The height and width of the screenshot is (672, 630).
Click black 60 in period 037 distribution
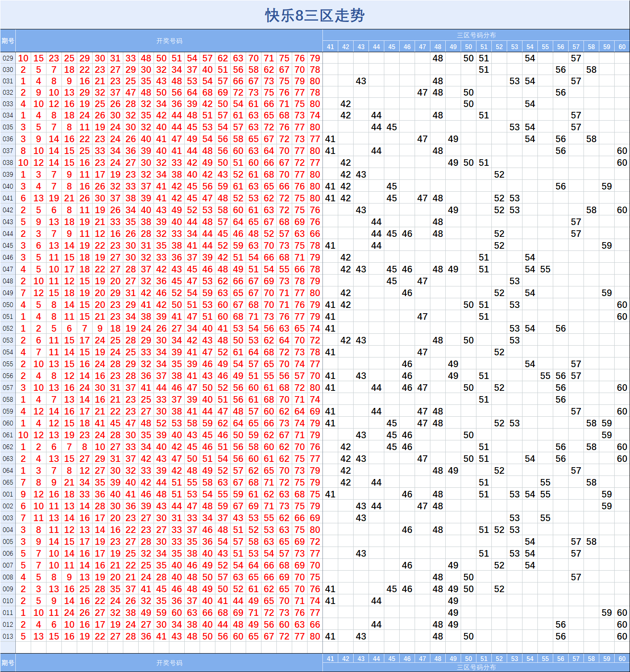(622, 151)
